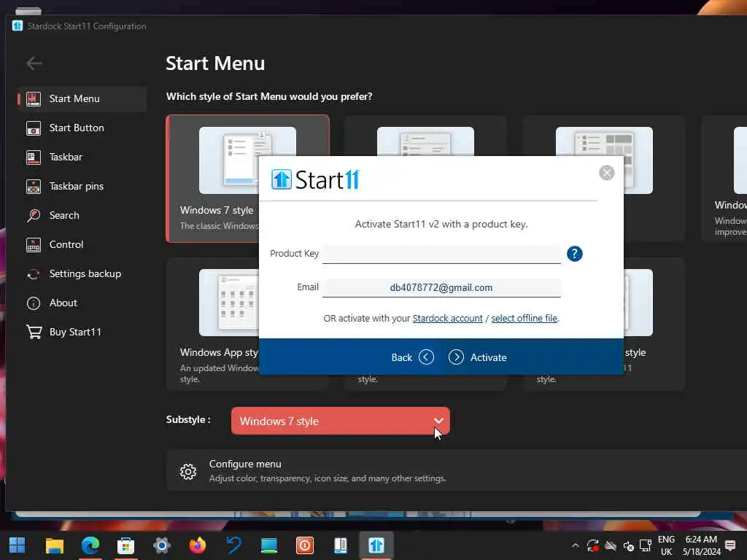Open the Start Button settings page

point(82,128)
